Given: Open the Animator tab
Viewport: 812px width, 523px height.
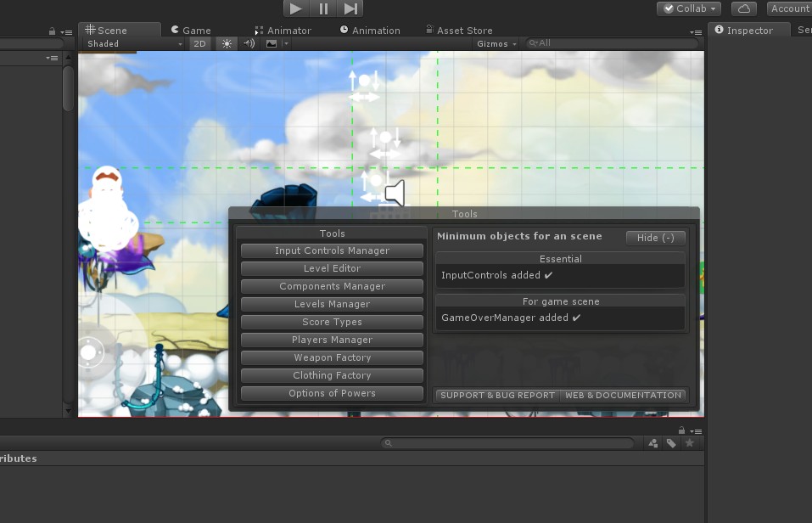Looking at the screenshot, I should (283, 30).
